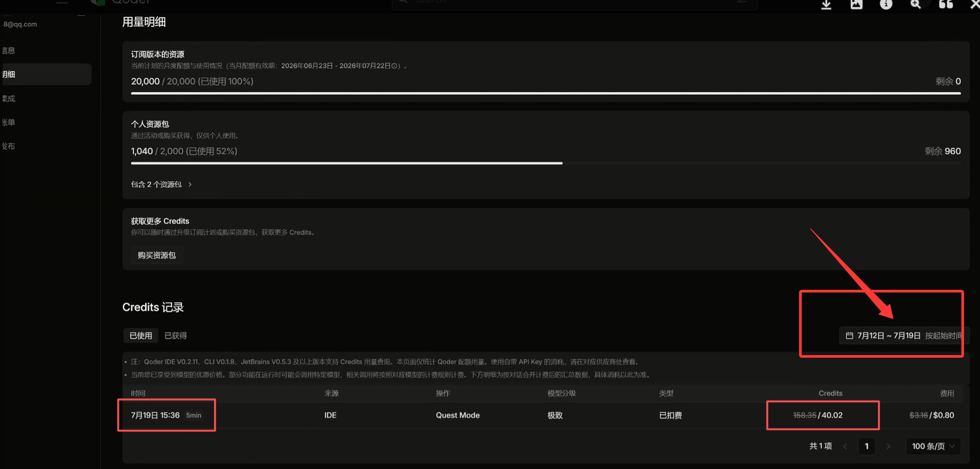Click the 158.35 / 40.02 credits value

click(x=818, y=415)
